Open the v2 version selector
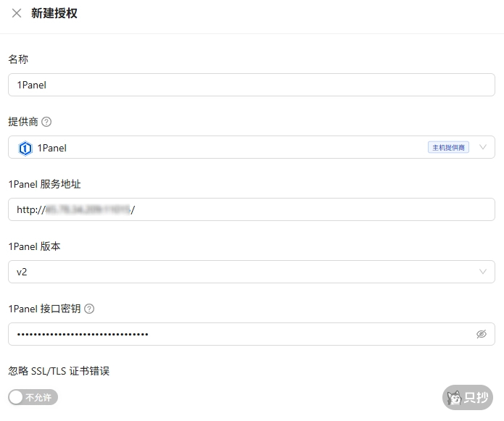 pos(247,272)
